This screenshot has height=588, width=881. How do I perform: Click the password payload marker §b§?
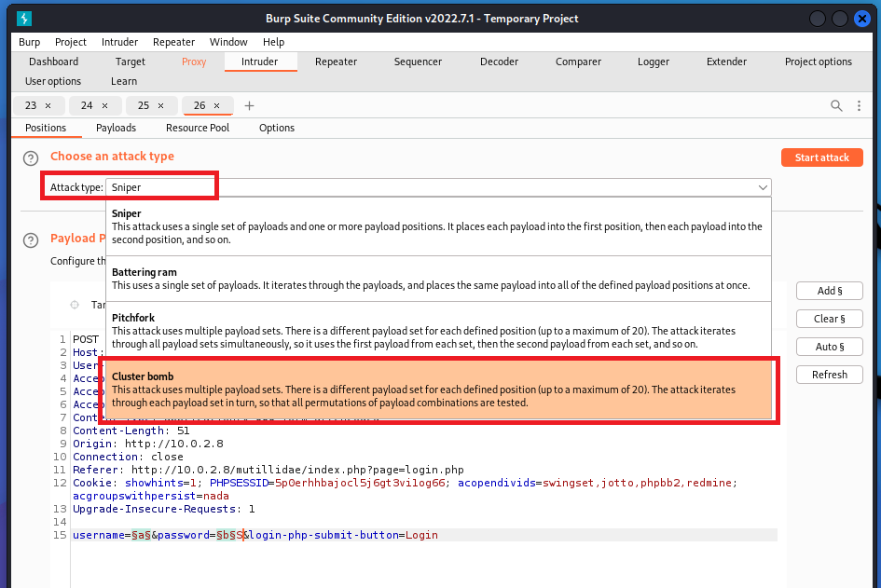click(226, 535)
